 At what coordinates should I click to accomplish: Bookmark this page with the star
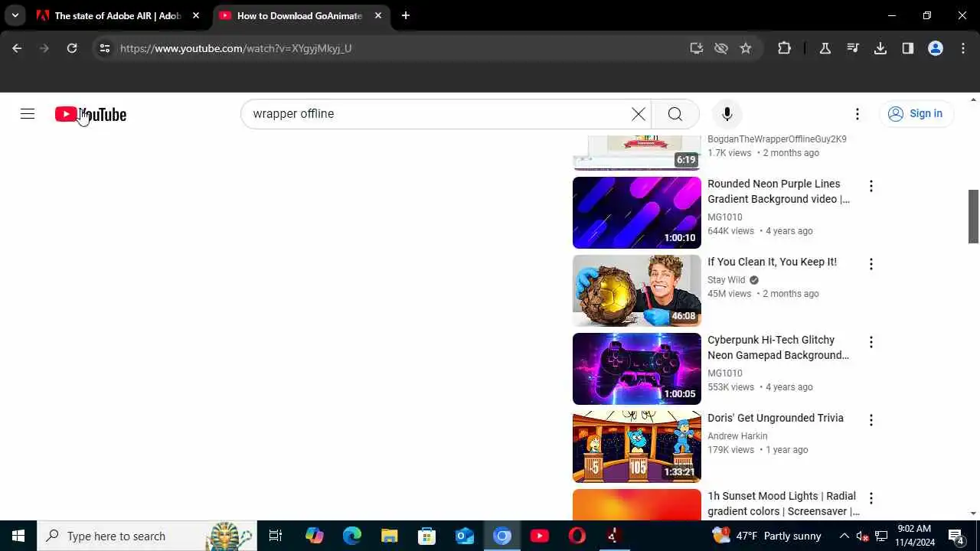[x=746, y=48]
